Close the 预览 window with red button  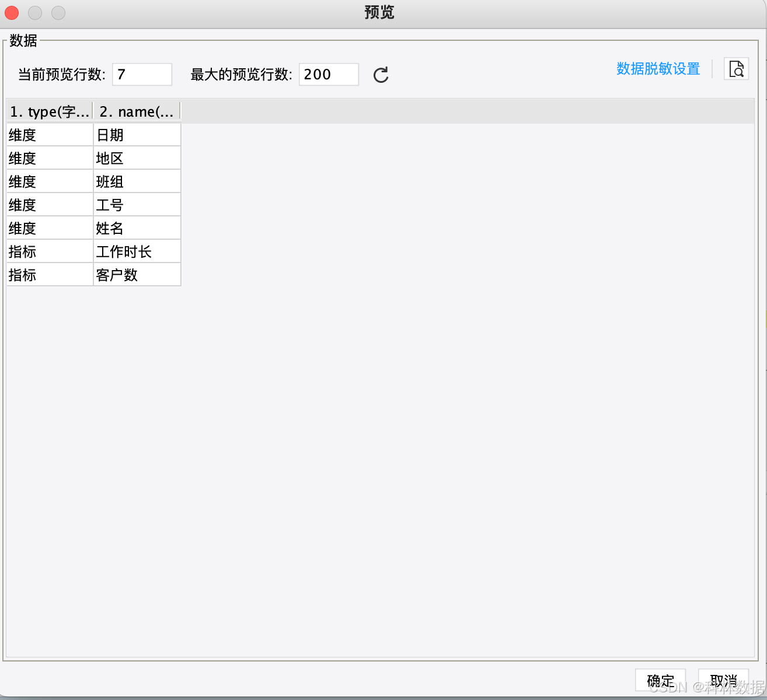12,12
